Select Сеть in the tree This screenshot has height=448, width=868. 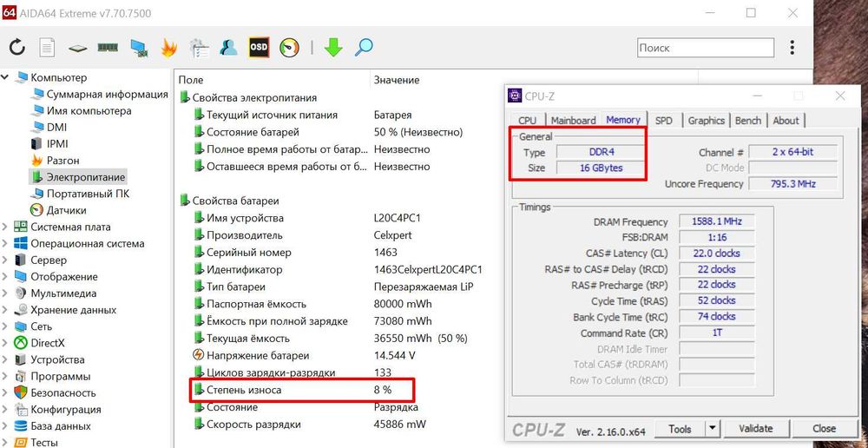pos(42,326)
